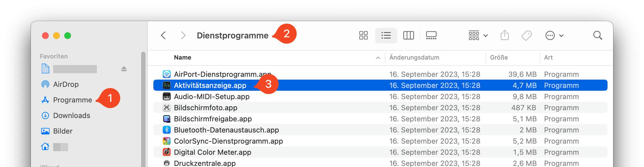Open the ellipsis actions menu
The width and height of the screenshot is (644, 167).
pyautogui.click(x=554, y=36)
